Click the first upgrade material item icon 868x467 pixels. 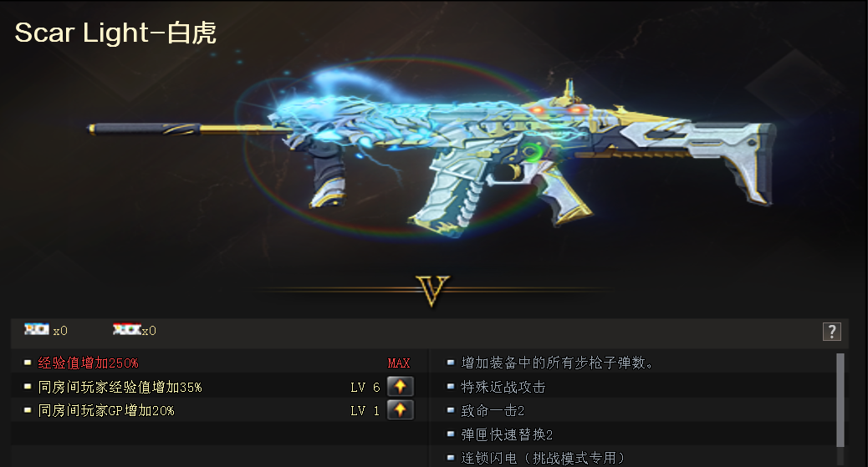click(x=37, y=330)
